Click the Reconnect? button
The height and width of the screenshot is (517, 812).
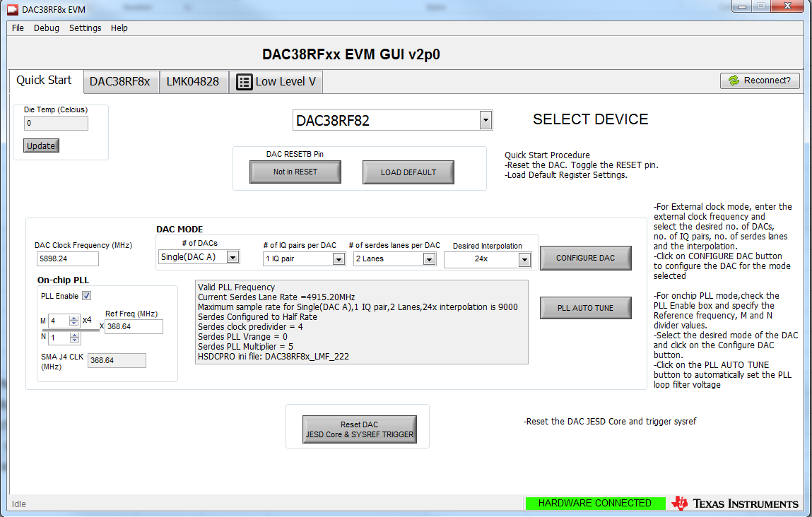point(760,81)
